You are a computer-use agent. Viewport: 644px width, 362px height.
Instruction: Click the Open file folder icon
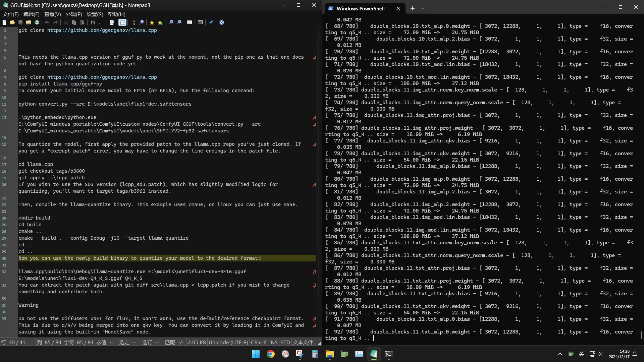tap(12, 22)
